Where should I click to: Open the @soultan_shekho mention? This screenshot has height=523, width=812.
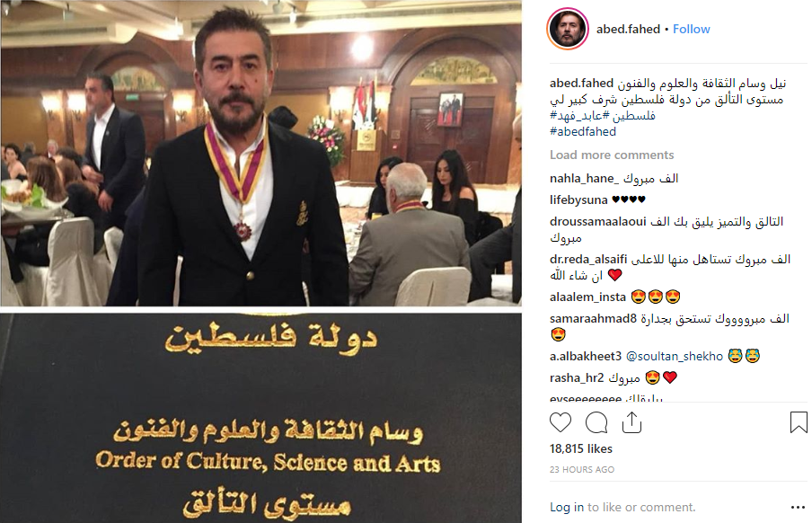pos(675,356)
